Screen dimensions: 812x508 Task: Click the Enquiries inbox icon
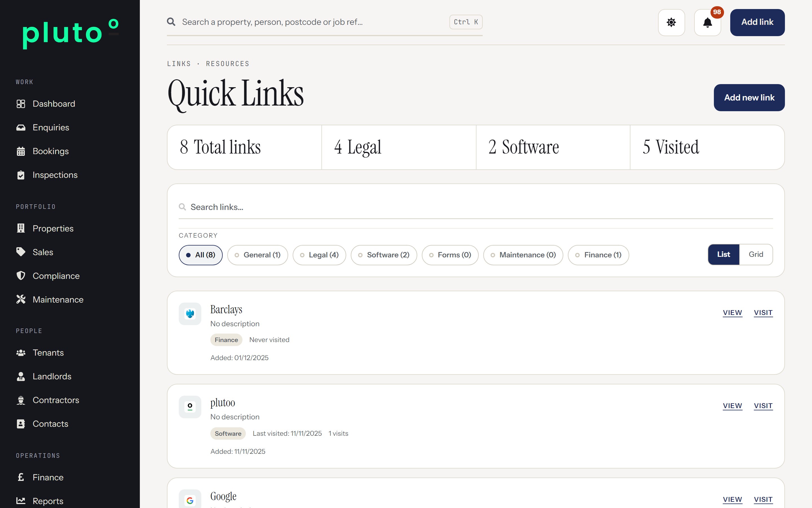click(x=21, y=127)
